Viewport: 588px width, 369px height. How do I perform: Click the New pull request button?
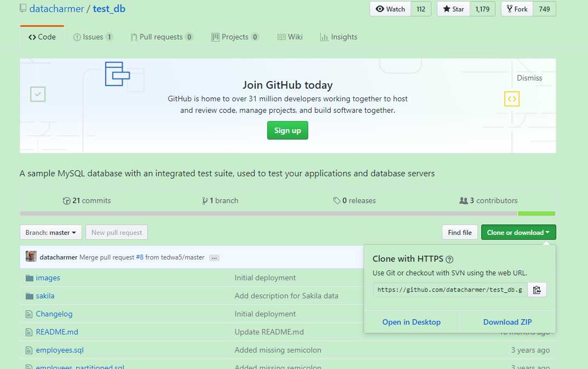click(x=117, y=233)
